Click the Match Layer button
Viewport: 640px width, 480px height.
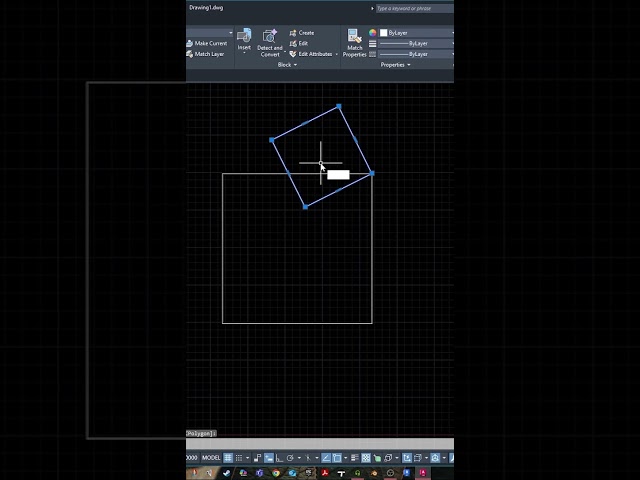tap(205, 54)
